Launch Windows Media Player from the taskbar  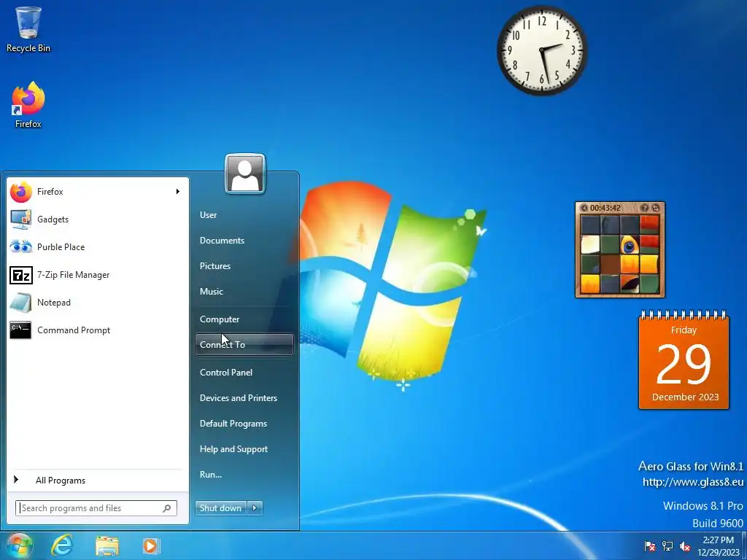tap(151, 546)
